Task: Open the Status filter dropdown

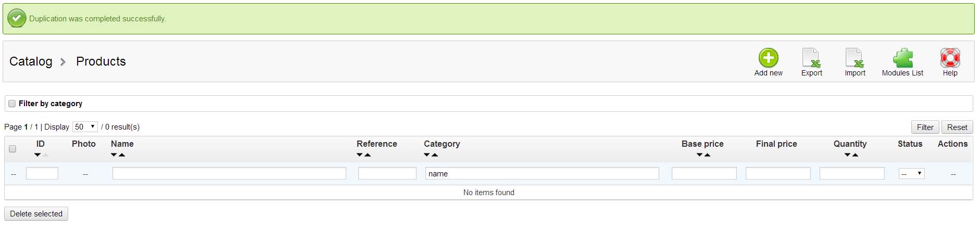Action: pyautogui.click(x=911, y=174)
